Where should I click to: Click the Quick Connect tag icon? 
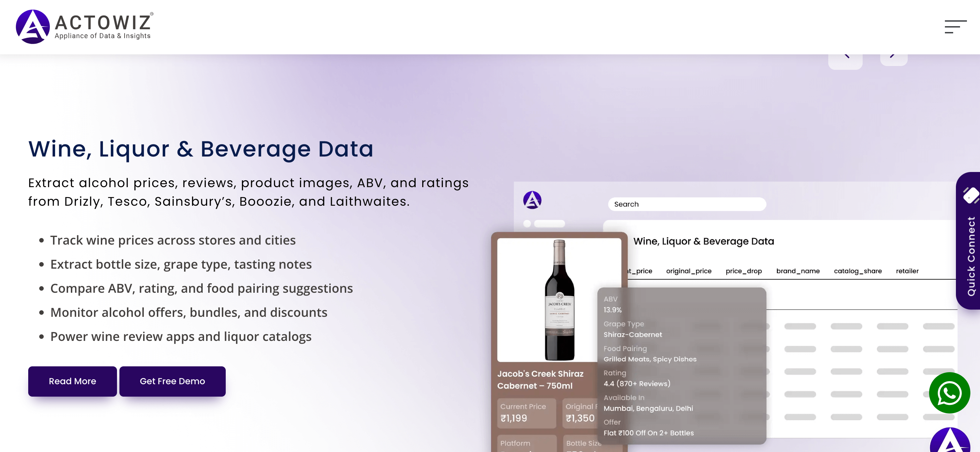(x=970, y=195)
